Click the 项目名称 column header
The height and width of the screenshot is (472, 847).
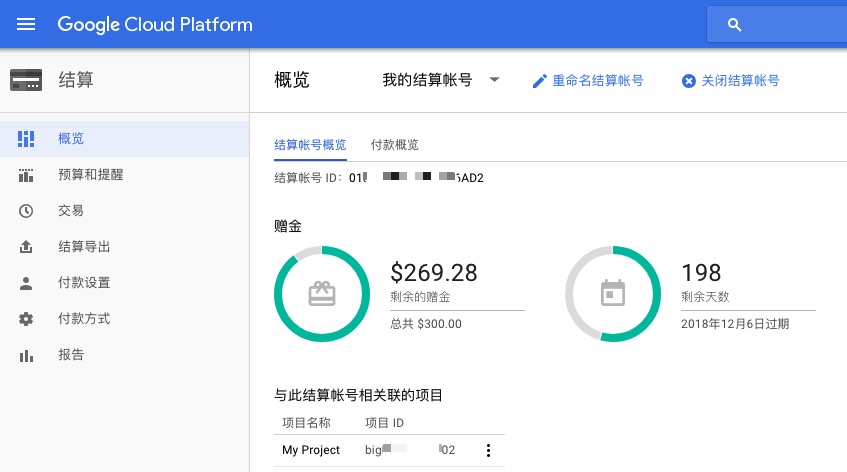(x=306, y=423)
